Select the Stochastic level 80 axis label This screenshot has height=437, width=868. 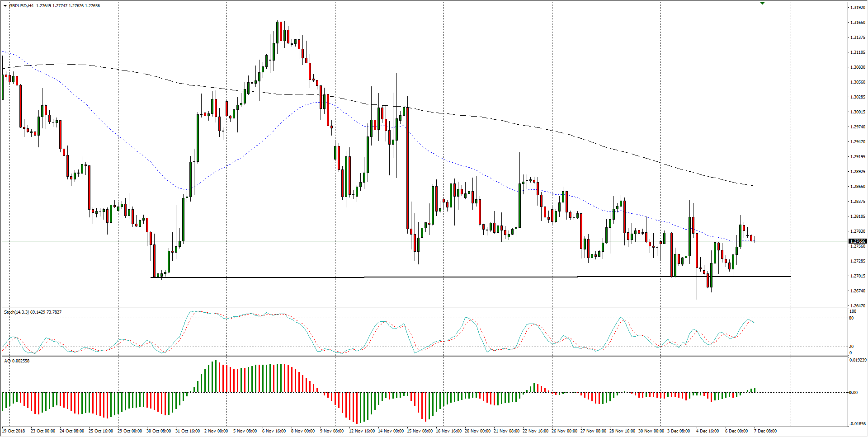(852, 318)
